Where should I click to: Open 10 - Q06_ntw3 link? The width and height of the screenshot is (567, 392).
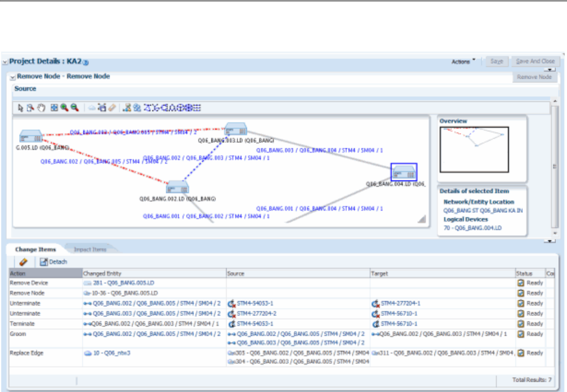coord(112,353)
